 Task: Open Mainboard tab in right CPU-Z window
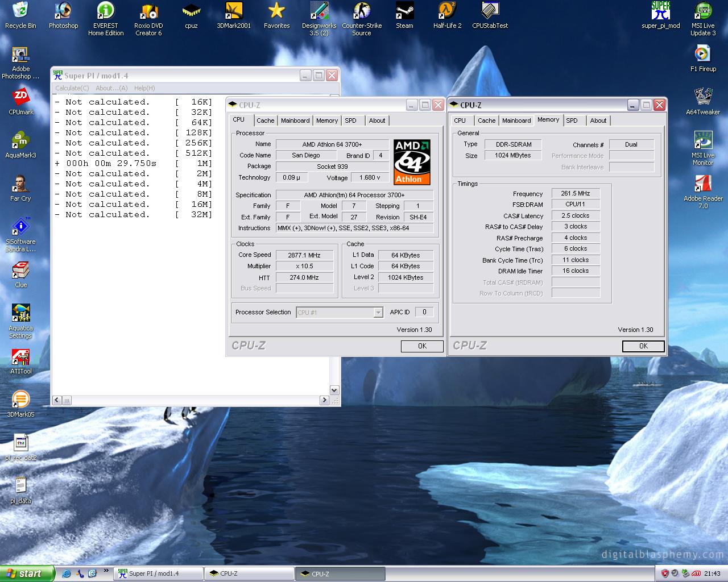coord(516,120)
